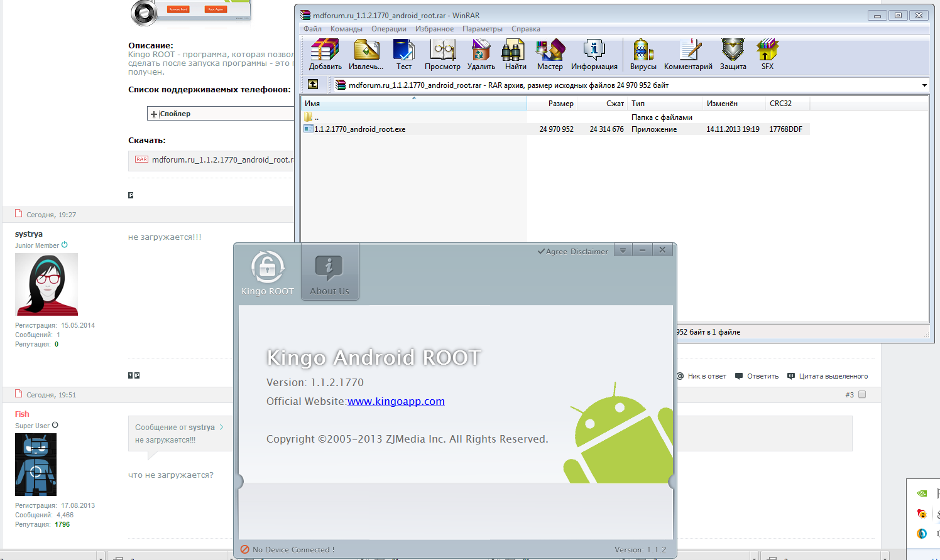Expand the Спойлер section
The image size is (940, 560).
point(154,114)
